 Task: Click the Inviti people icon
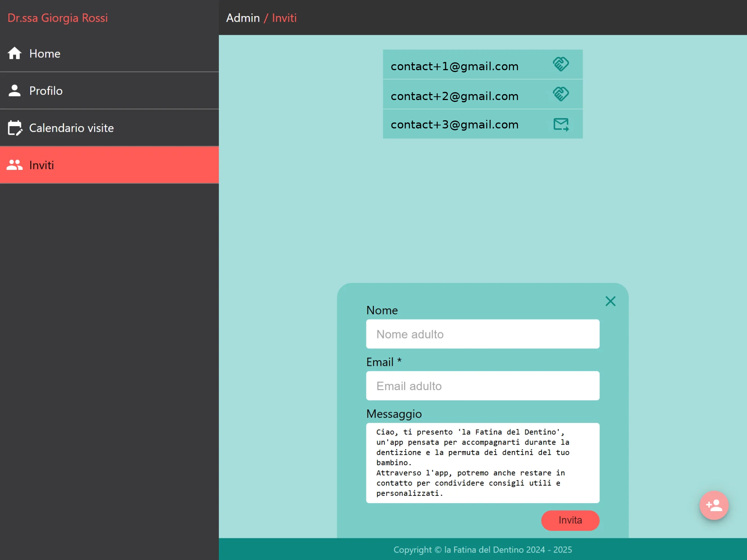pyautogui.click(x=15, y=165)
